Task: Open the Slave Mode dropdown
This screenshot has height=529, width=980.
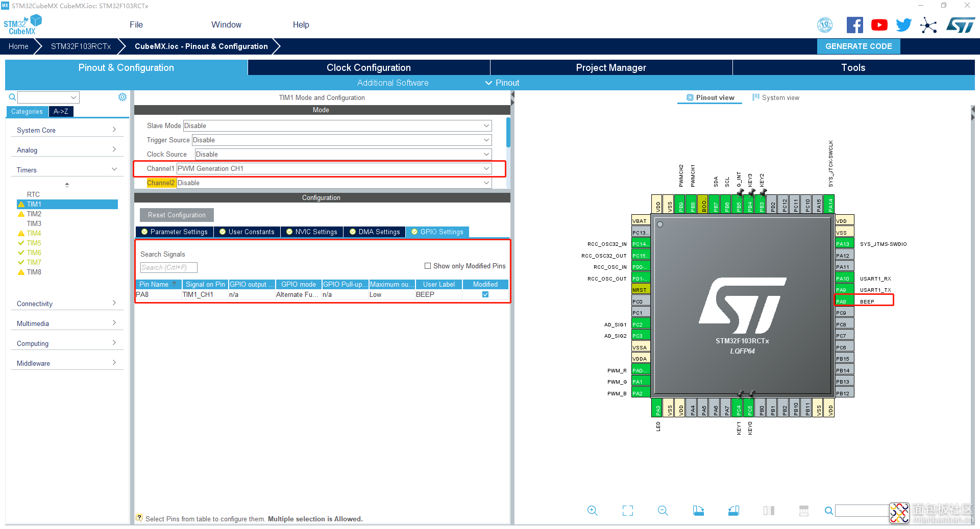Action: (337, 125)
